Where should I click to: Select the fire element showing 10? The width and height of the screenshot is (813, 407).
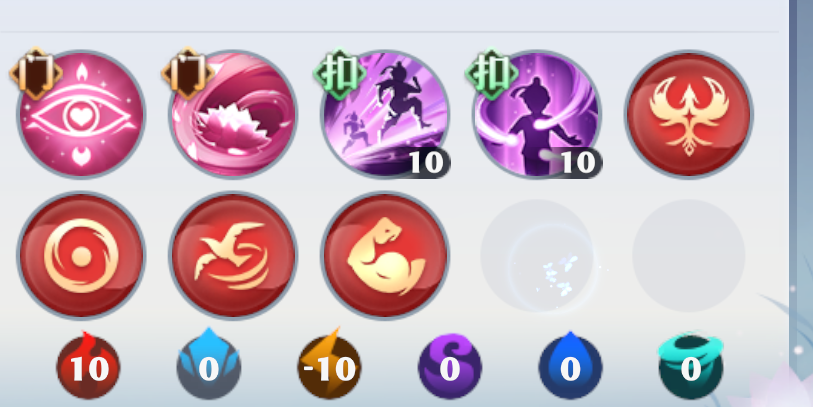pyautogui.click(x=88, y=365)
